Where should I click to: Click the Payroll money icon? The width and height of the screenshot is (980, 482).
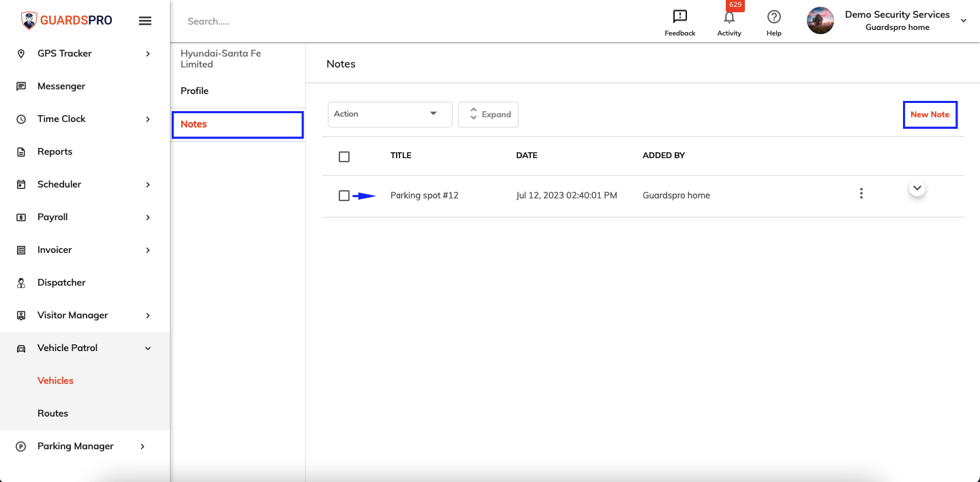[21, 217]
